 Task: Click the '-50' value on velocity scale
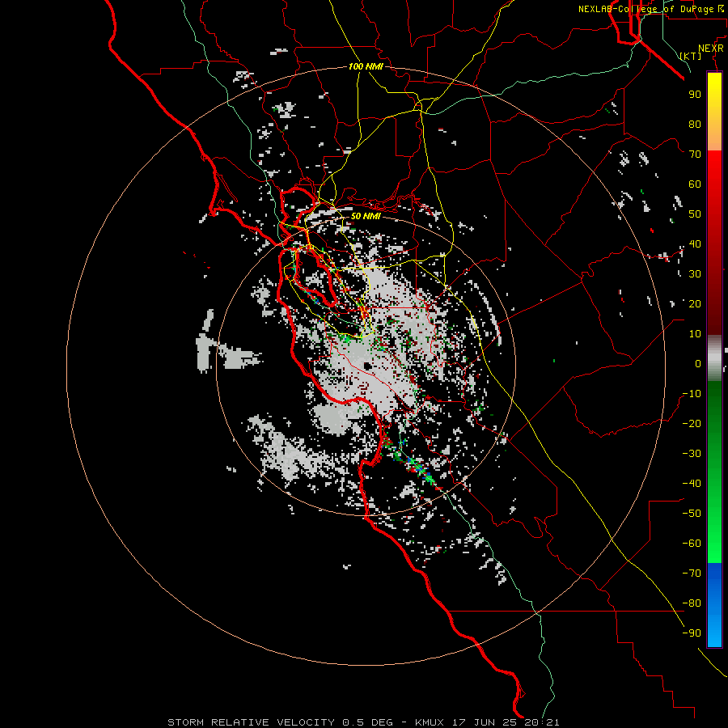click(x=692, y=514)
